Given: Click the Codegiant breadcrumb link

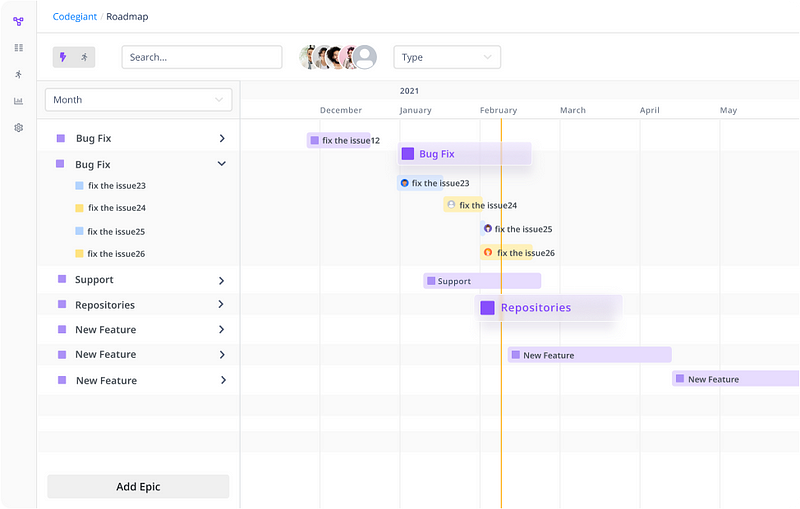Looking at the screenshot, I should pos(74,16).
